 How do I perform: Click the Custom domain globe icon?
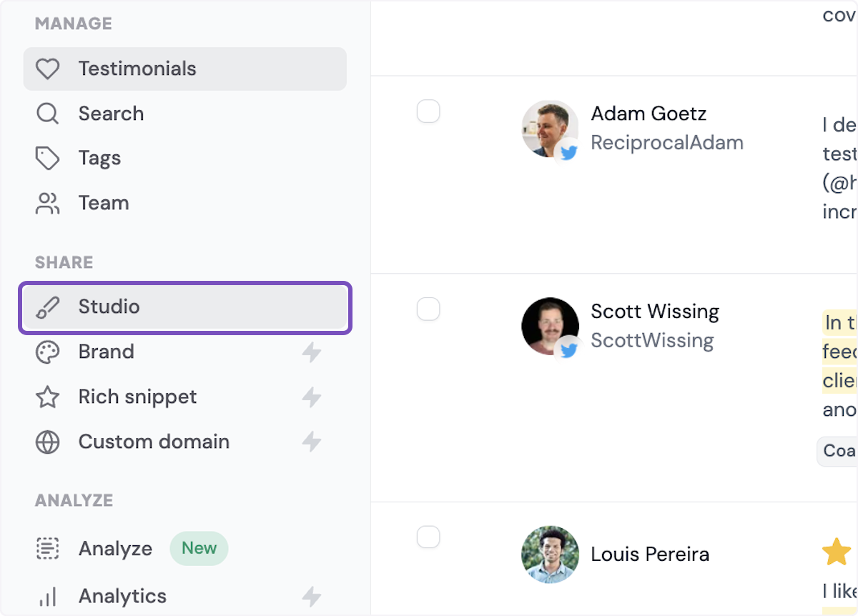click(x=48, y=442)
